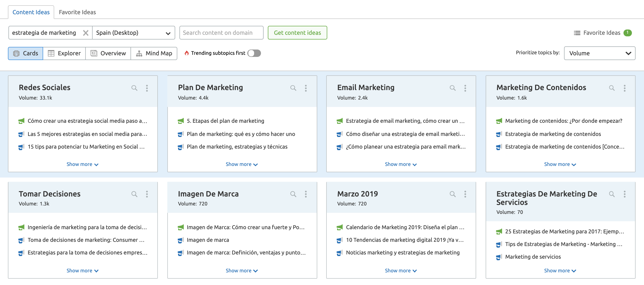644x285 pixels.
Task: Open the three-dot menu on Marketing De Contenidos card
Action: (624, 88)
